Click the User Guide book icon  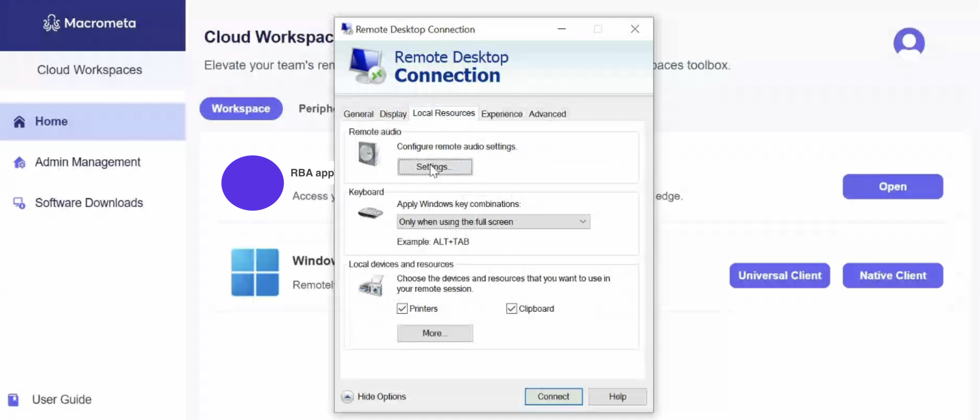click(x=13, y=399)
